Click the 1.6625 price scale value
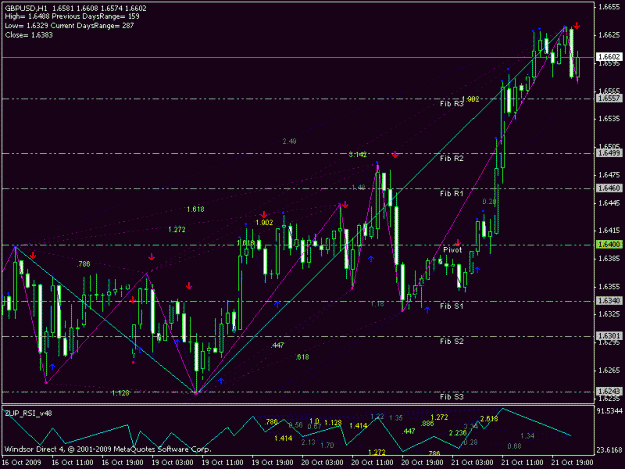 609,35
